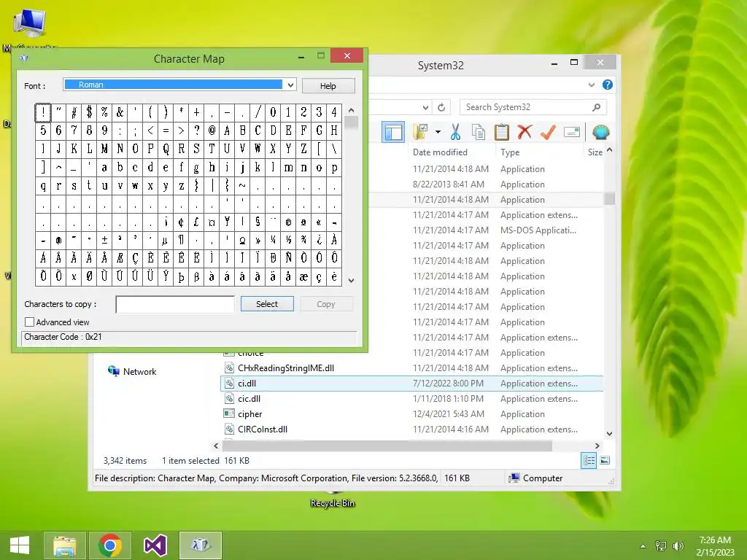Click the MS-DOS Applicati... type cell

(x=538, y=230)
